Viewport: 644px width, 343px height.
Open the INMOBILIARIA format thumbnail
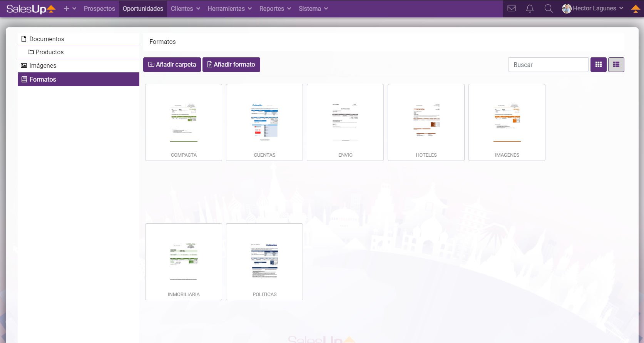pos(184,262)
